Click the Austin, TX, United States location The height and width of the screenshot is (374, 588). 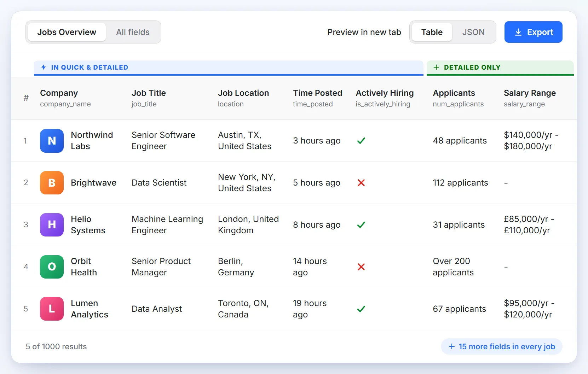pyautogui.click(x=244, y=141)
